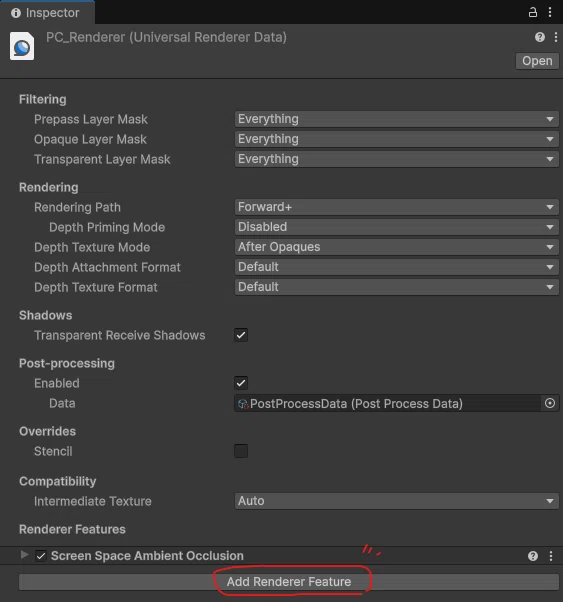
Task: Open help for Screen Space Ambient Occlusion
Action: 533,556
